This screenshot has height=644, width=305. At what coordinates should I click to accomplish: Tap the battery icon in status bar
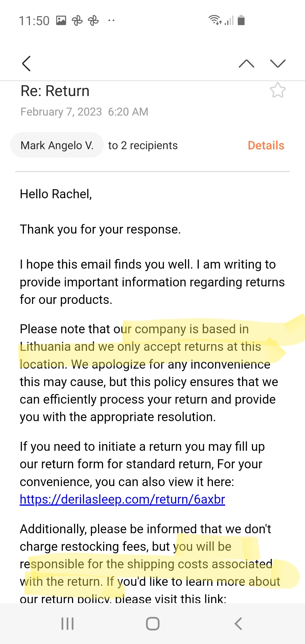241,20
